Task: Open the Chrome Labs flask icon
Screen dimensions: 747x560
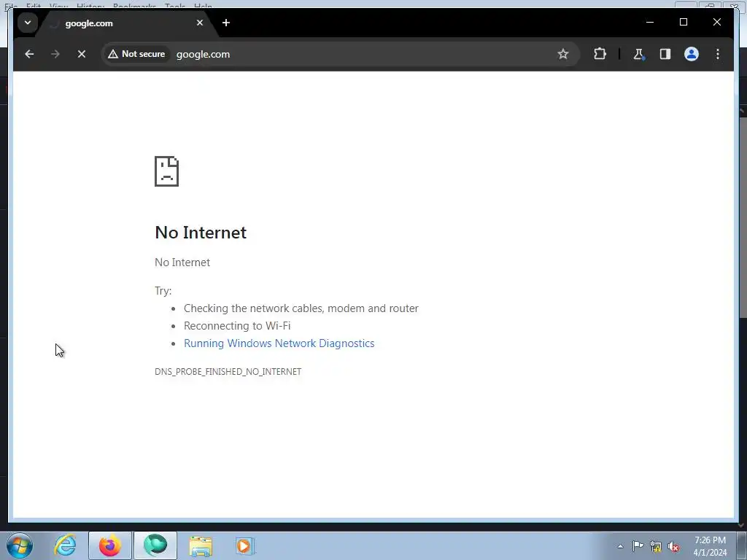Action: [x=639, y=54]
